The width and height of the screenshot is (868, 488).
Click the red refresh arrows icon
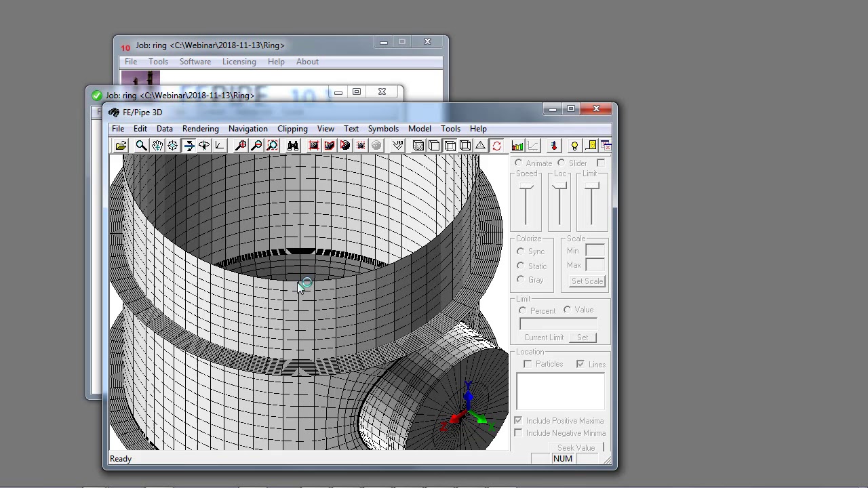pyautogui.click(x=497, y=146)
